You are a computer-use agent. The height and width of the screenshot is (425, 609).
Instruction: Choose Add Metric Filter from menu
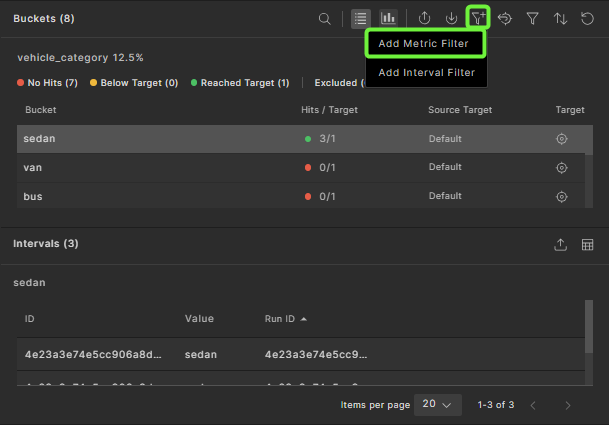pos(424,44)
